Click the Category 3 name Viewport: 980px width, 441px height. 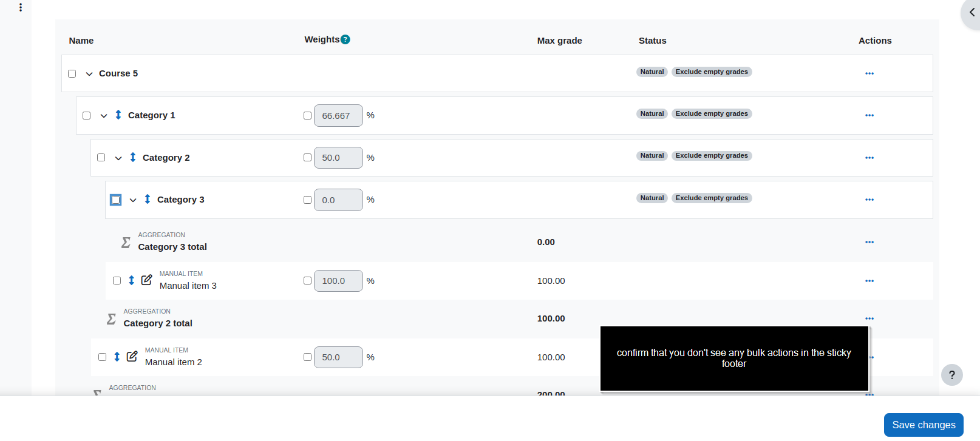pyautogui.click(x=180, y=200)
